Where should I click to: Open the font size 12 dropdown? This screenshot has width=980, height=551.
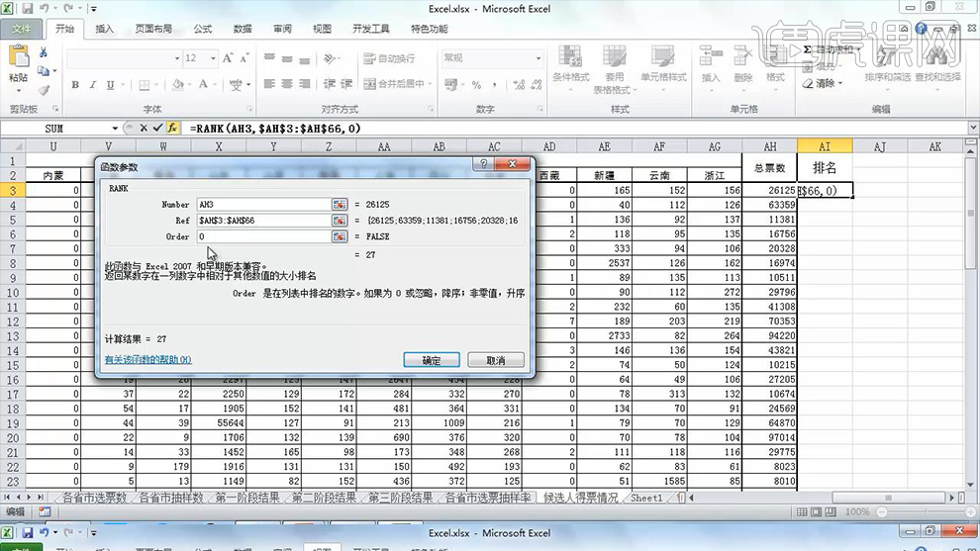click(213, 58)
